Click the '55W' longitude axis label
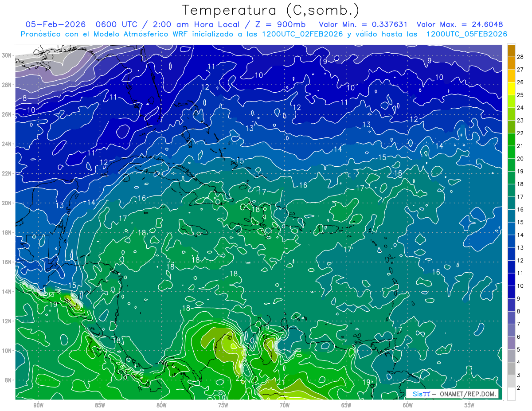This screenshot has height=411, width=532. point(469,405)
